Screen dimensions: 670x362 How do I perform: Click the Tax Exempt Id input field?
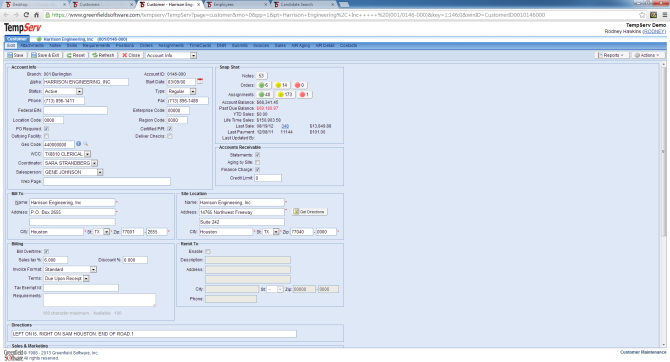point(81,288)
